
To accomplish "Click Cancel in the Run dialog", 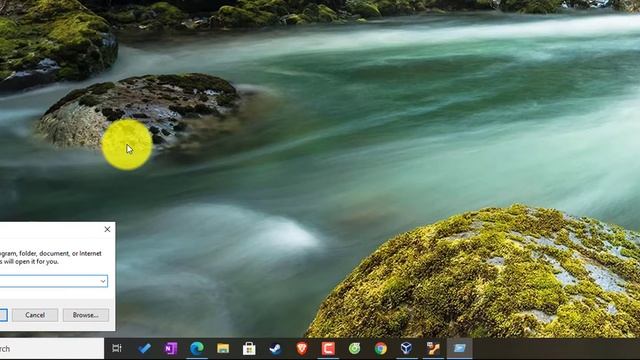I will tap(35, 315).
